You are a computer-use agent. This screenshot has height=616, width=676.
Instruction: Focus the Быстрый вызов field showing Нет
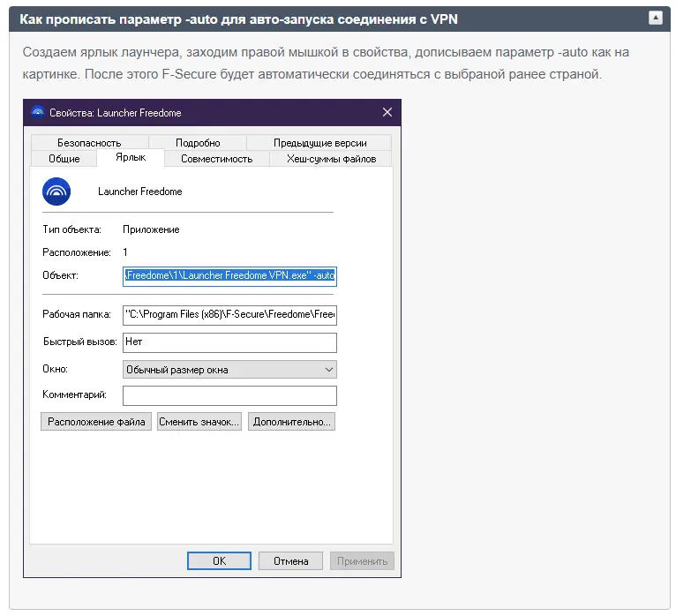tap(229, 342)
